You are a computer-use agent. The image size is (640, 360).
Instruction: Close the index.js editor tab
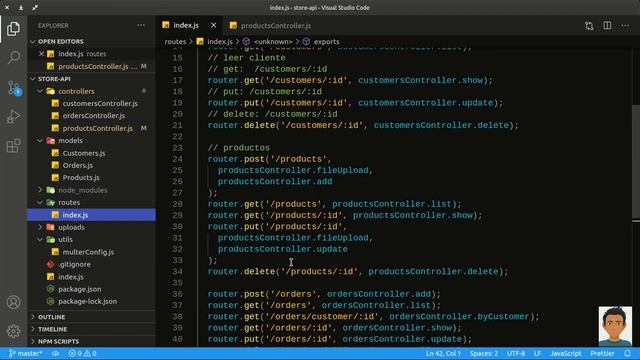(213, 25)
